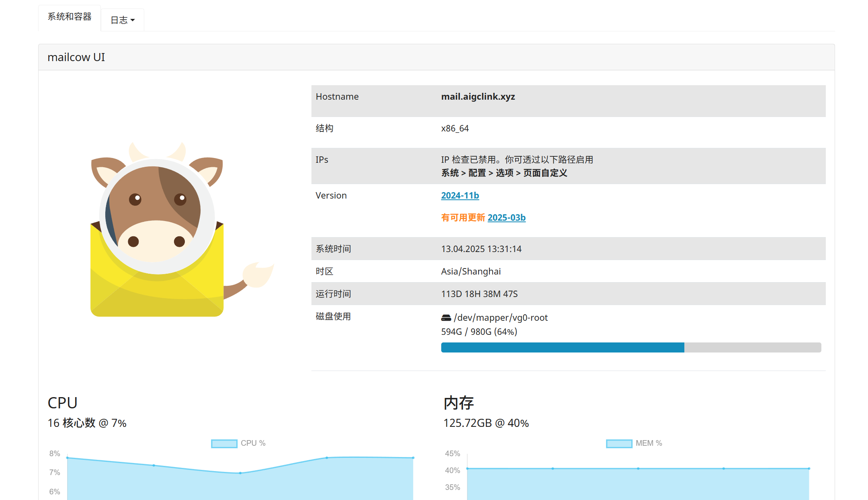Click the CPU % legend label
This screenshot has height=500, width=868.
click(x=253, y=443)
